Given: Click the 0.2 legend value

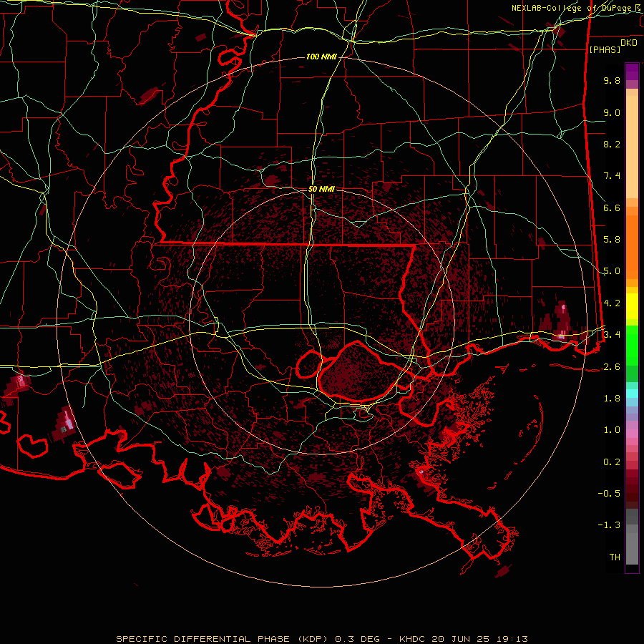Looking at the screenshot, I should coord(612,462).
